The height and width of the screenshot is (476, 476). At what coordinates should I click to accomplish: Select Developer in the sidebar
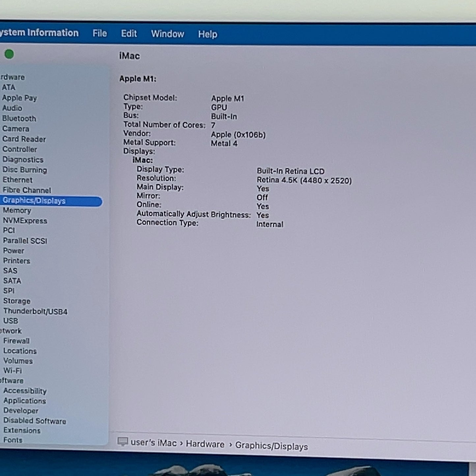point(21,411)
